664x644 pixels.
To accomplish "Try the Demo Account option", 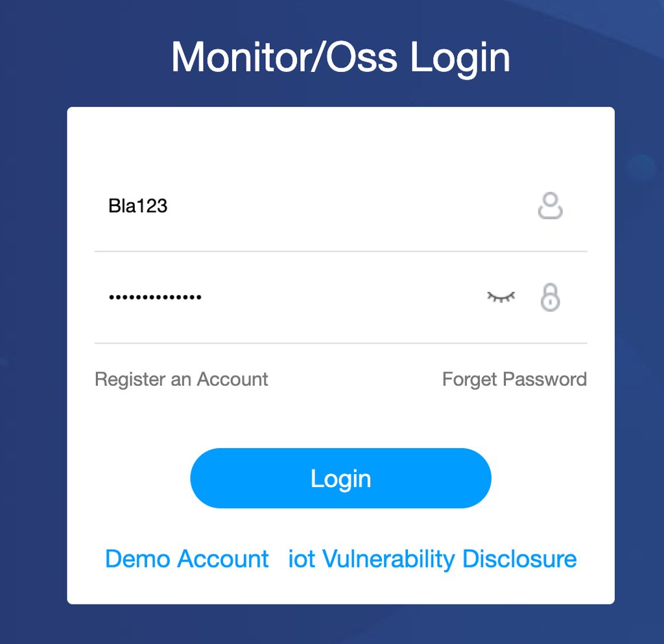I will coord(187,559).
